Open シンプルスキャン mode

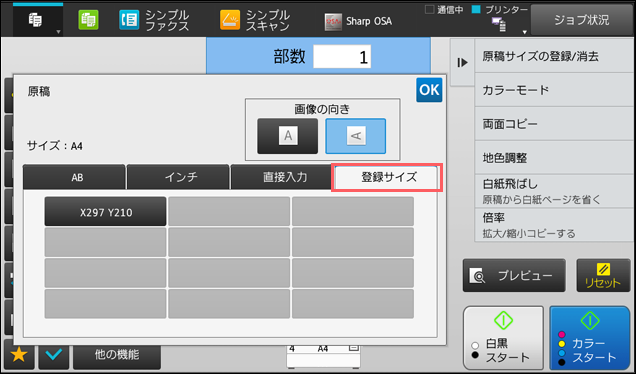tap(255, 20)
